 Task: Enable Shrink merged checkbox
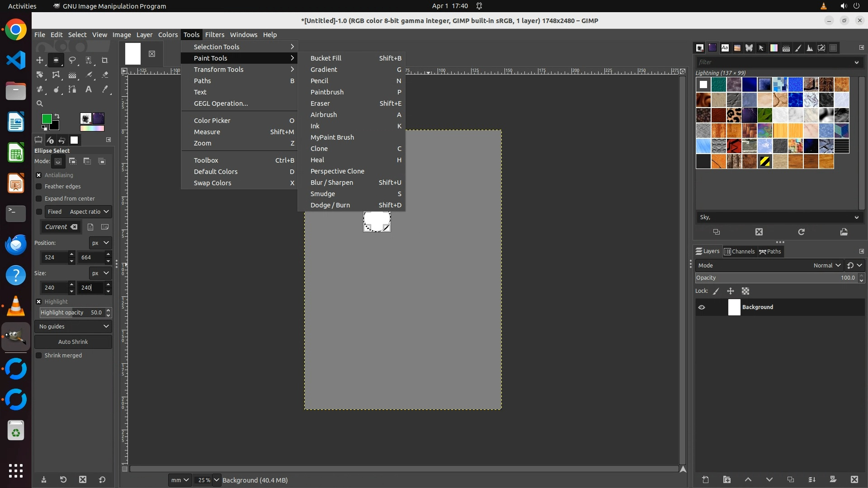click(39, 355)
